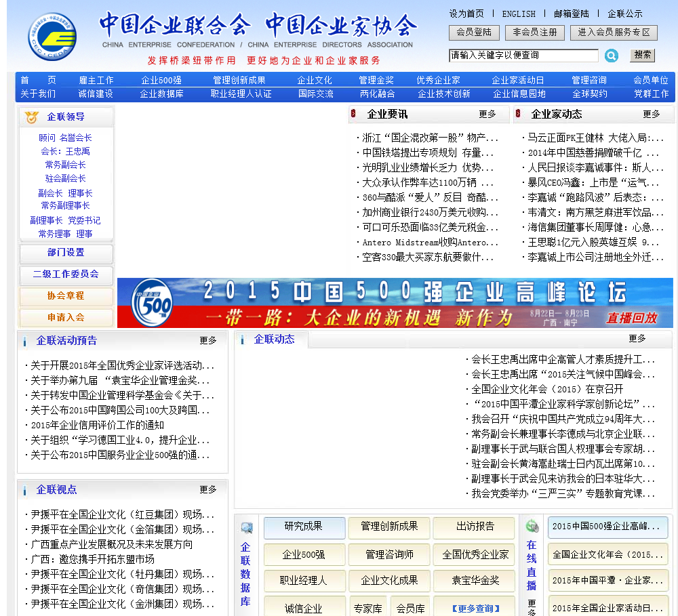The height and width of the screenshot is (616, 678).
Task: Click the 袁宝华金奖 database button
Action: tap(475, 581)
